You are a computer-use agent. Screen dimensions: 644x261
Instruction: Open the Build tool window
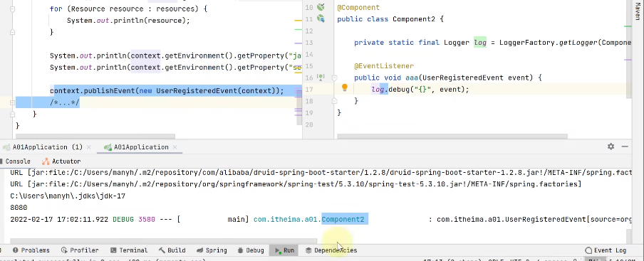pyautogui.click(x=172, y=250)
